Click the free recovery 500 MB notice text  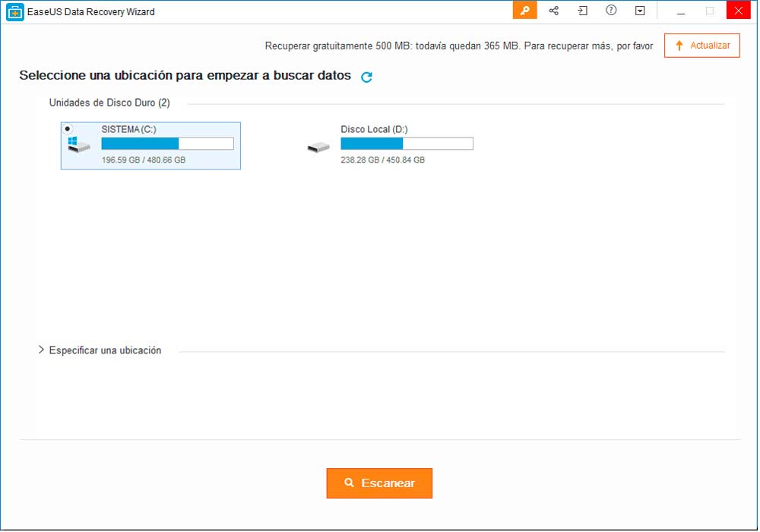pyautogui.click(x=460, y=46)
